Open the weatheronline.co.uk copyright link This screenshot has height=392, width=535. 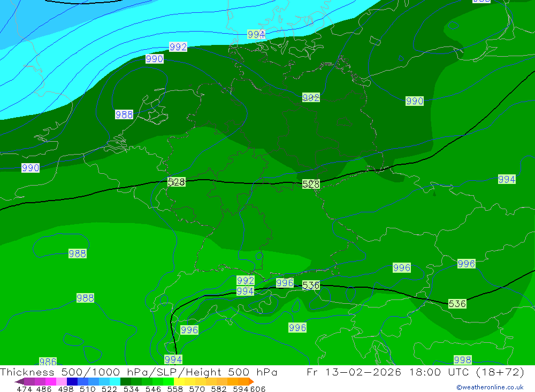click(x=490, y=387)
